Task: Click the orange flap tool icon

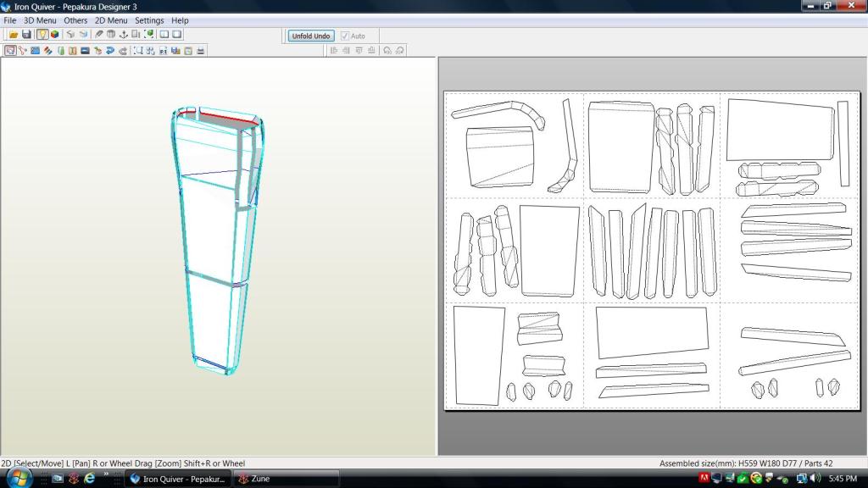Action: [73, 50]
